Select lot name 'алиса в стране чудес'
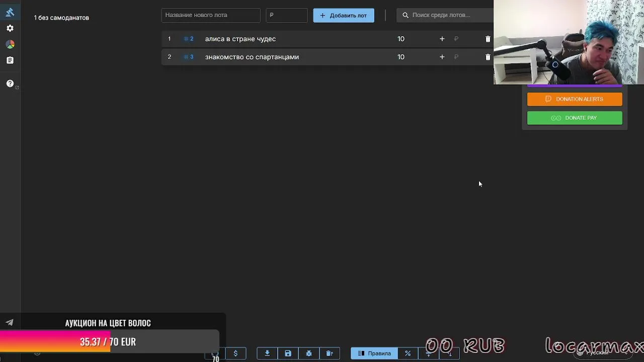Viewport: 644px width, 362px height. click(x=240, y=39)
